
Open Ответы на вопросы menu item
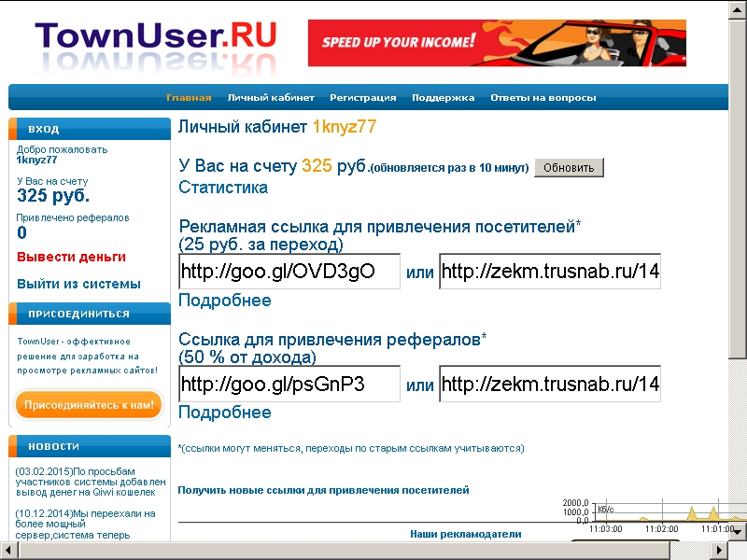tap(543, 98)
